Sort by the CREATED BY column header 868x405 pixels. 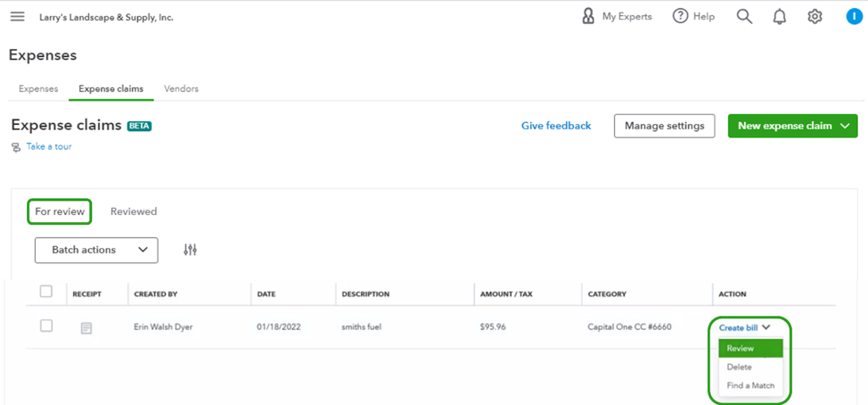(x=156, y=294)
